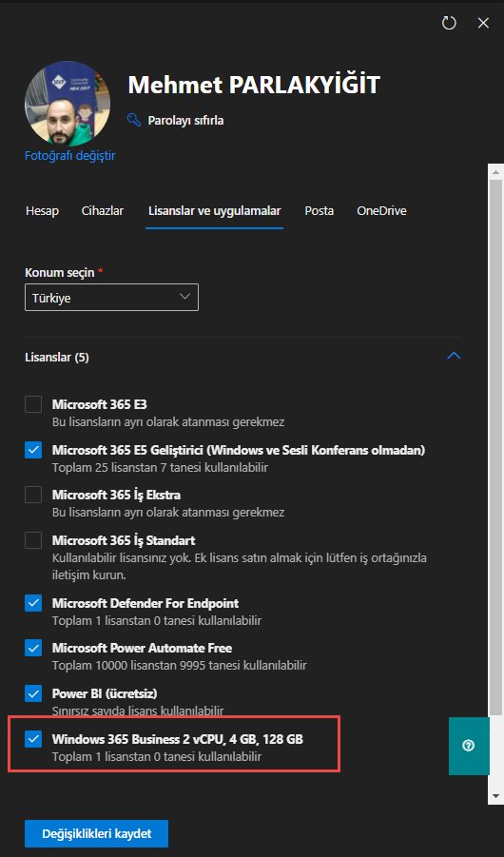Select Parolayı sıfırla link
Image resolution: width=504 pixels, height=857 pixels.
185,120
